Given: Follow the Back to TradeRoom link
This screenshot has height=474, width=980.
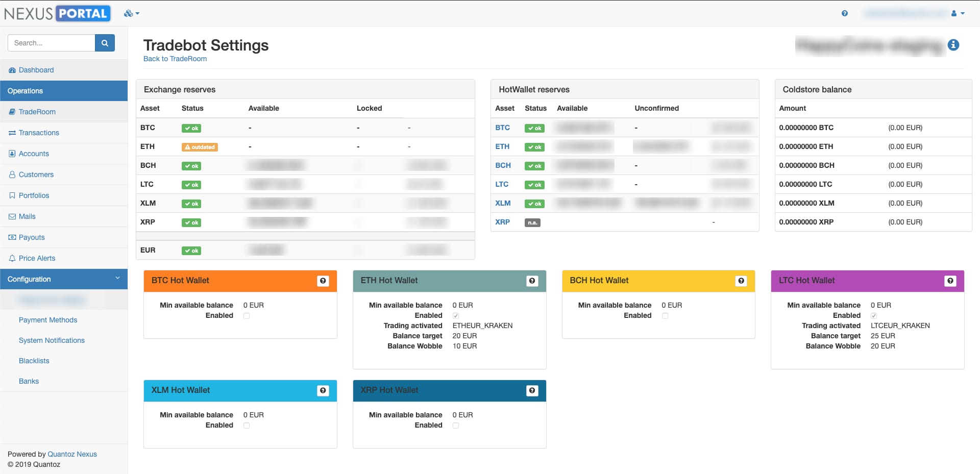Looking at the screenshot, I should (x=175, y=59).
